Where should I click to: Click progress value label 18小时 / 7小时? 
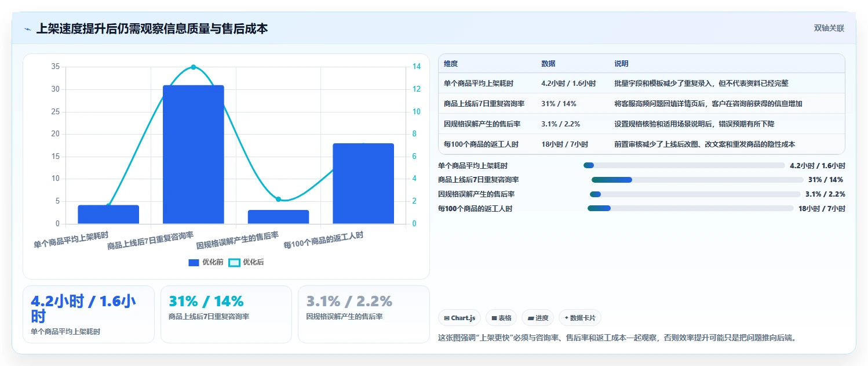coord(822,209)
